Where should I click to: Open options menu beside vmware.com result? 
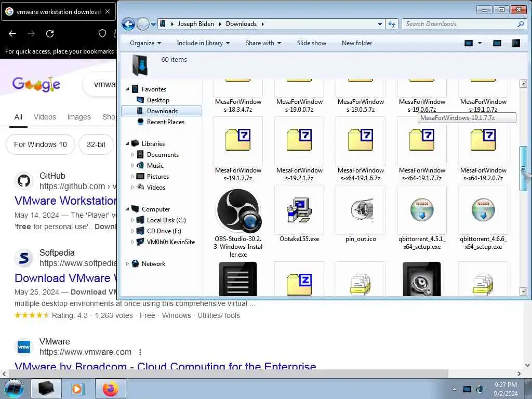(x=140, y=352)
